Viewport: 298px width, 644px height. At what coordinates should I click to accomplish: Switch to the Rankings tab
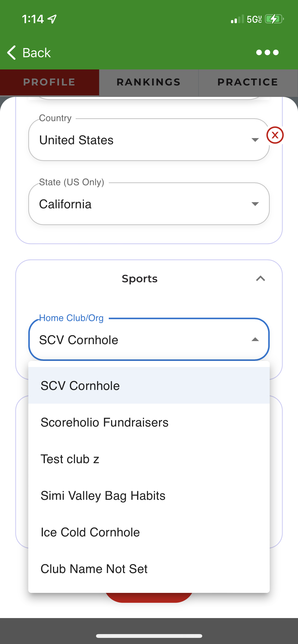coord(149,82)
